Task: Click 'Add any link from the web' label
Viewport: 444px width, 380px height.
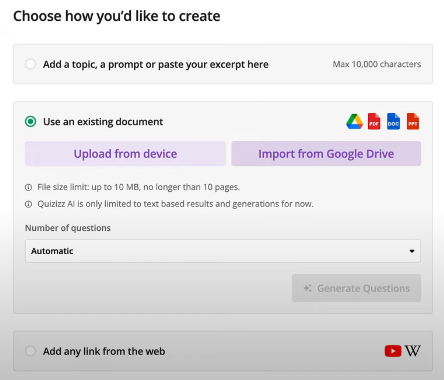Action: (x=104, y=351)
